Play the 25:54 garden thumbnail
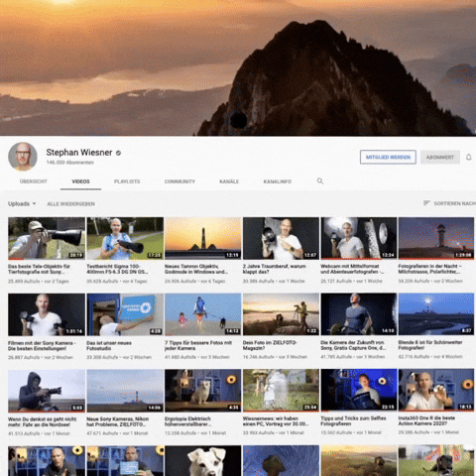 281,391
